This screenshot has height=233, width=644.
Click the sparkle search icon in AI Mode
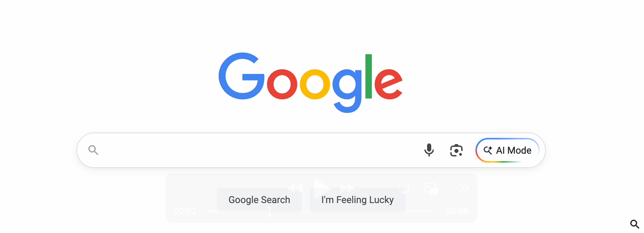[x=488, y=150]
